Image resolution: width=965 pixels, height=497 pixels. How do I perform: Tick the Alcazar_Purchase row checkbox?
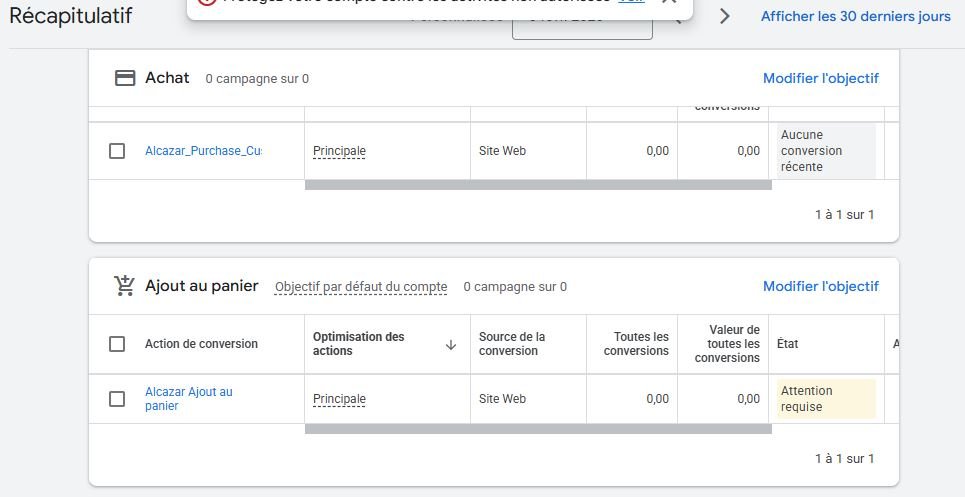tap(117, 151)
